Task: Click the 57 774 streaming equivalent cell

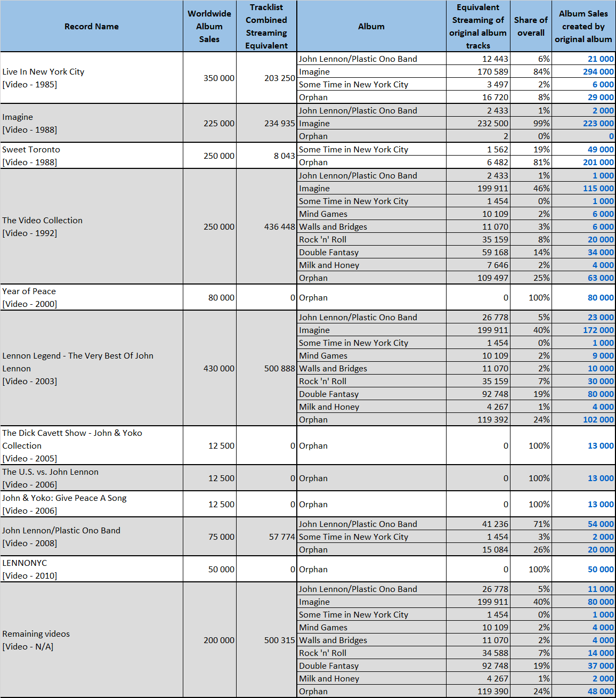Action: (x=266, y=537)
